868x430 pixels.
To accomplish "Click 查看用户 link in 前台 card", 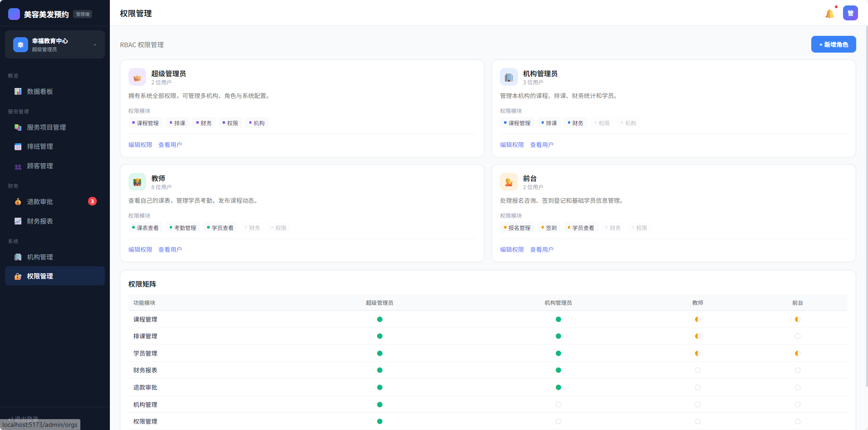I will tap(542, 249).
